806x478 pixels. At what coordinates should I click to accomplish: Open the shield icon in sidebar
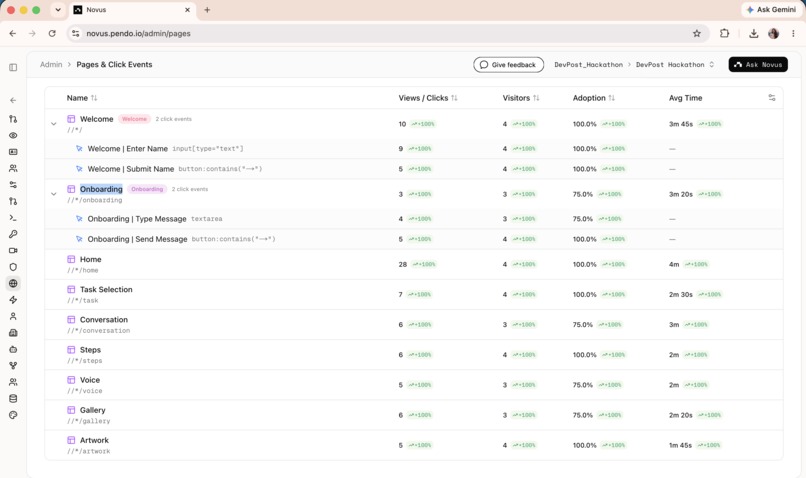[x=13, y=267]
